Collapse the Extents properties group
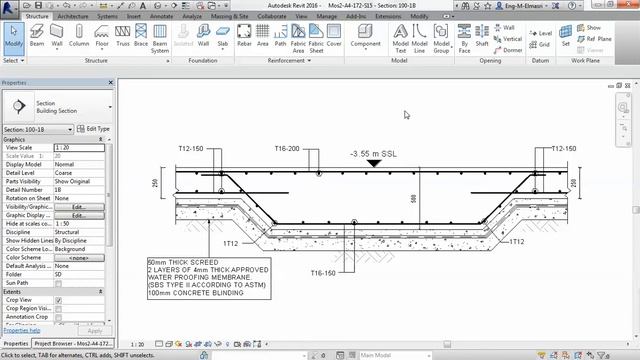640x360 pixels. [100, 292]
